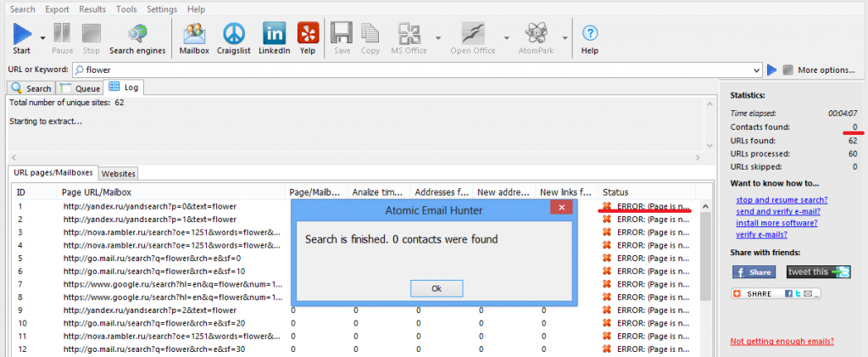The image size is (868, 357).
Task: Click the log pane scroll right arrow
Action: [x=698, y=158]
